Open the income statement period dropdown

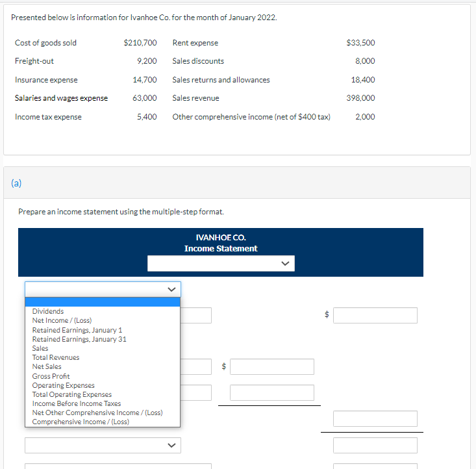(x=221, y=263)
